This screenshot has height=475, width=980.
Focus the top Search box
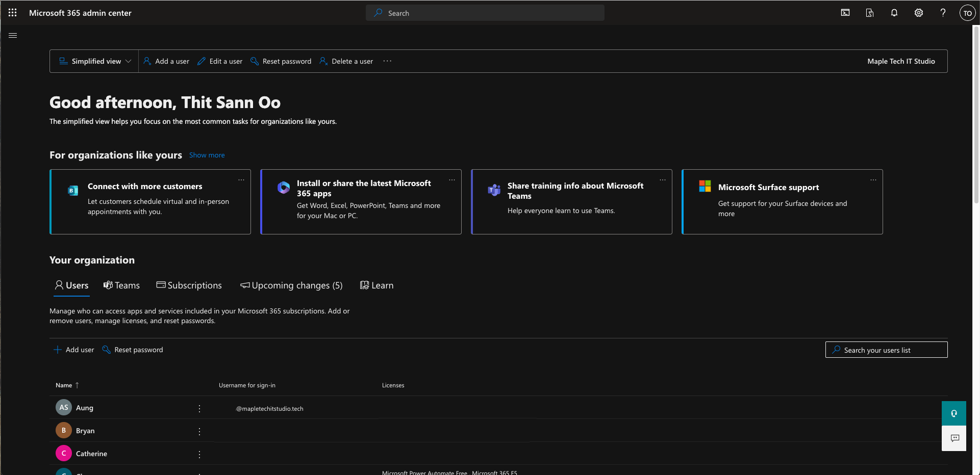485,13
